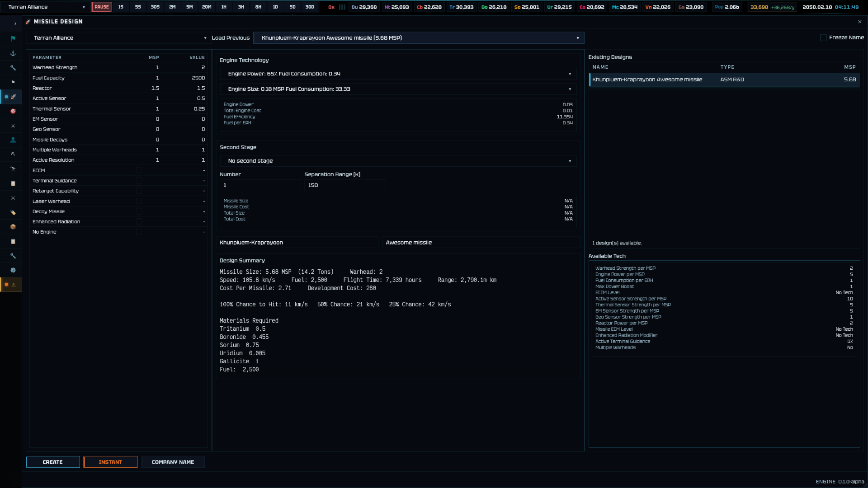The image size is (868, 488).
Task: Click the wrench icon below the anchor
Action: pos(13,68)
